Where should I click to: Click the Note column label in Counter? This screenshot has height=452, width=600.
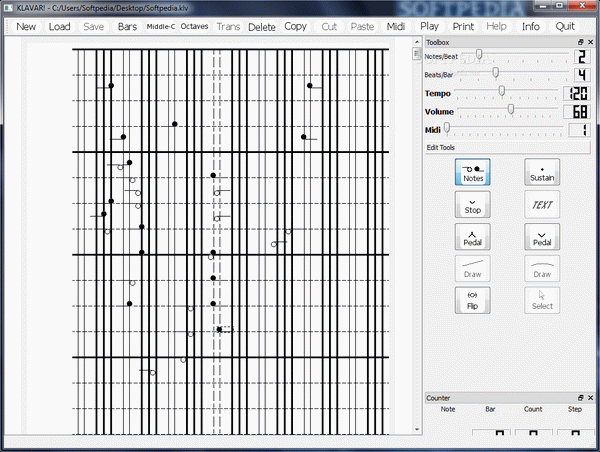448,409
